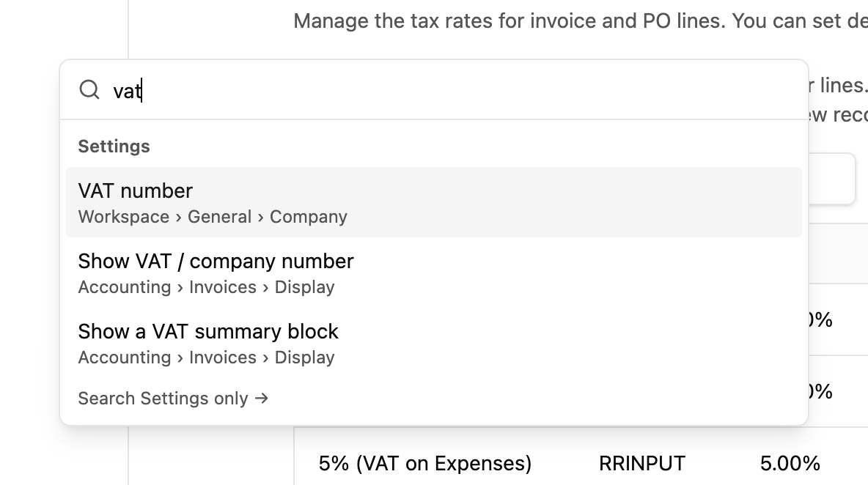Choose "Show a VAT summary block" result
The image size is (868, 485).
coord(433,343)
